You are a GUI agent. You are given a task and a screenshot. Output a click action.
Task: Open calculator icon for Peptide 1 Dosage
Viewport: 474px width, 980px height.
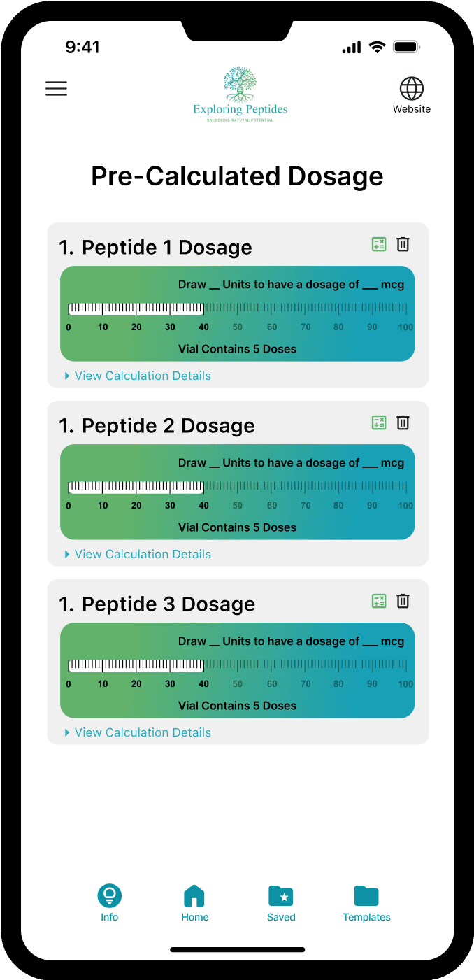378,244
